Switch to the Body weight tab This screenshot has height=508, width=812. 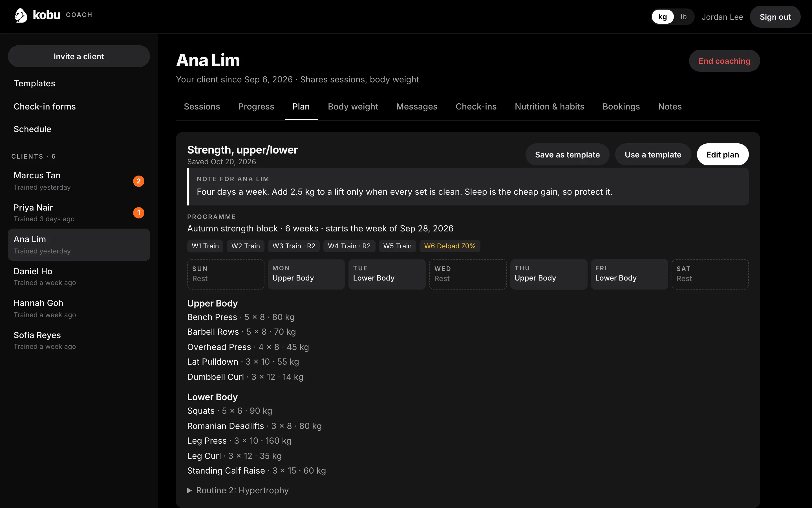click(x=353, y=106)
